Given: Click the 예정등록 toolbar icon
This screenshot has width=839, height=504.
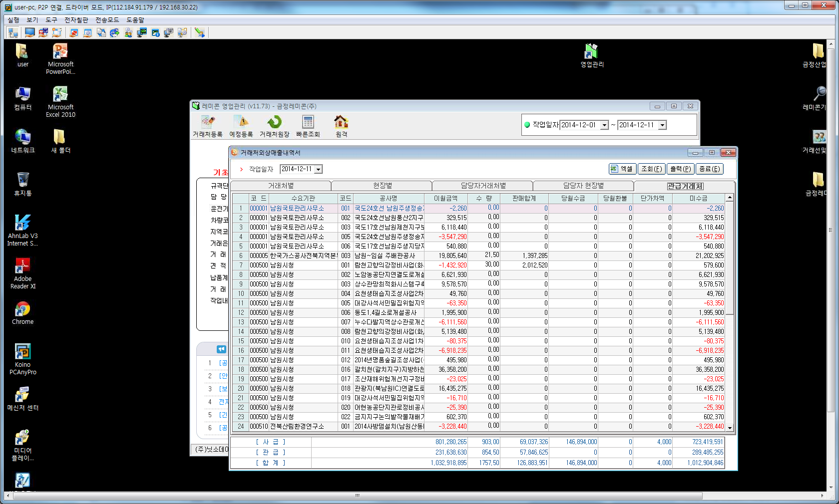Looking at the screenshot, I should point(241,126).
